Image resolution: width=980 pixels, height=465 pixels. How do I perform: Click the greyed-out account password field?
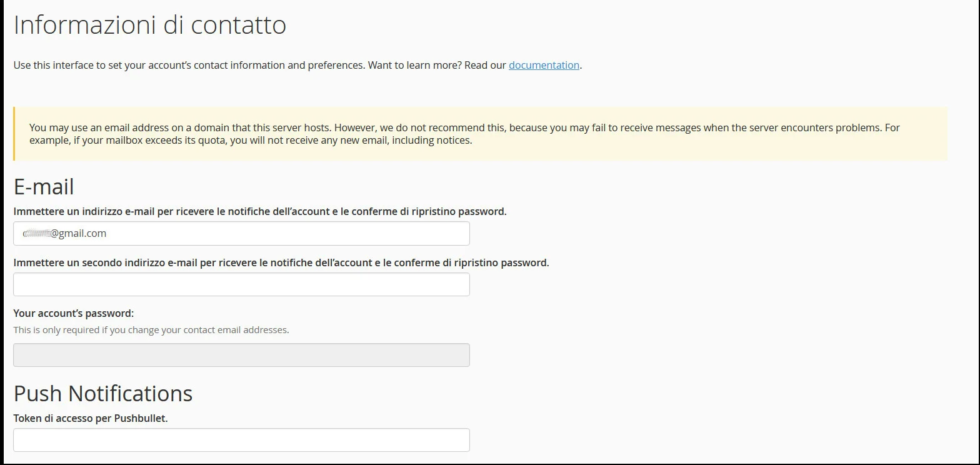(241, 355)
